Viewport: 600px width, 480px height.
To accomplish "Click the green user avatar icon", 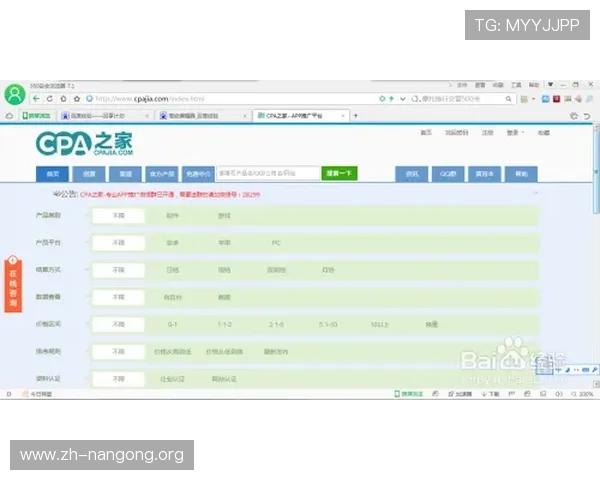I will pos(15,94).
